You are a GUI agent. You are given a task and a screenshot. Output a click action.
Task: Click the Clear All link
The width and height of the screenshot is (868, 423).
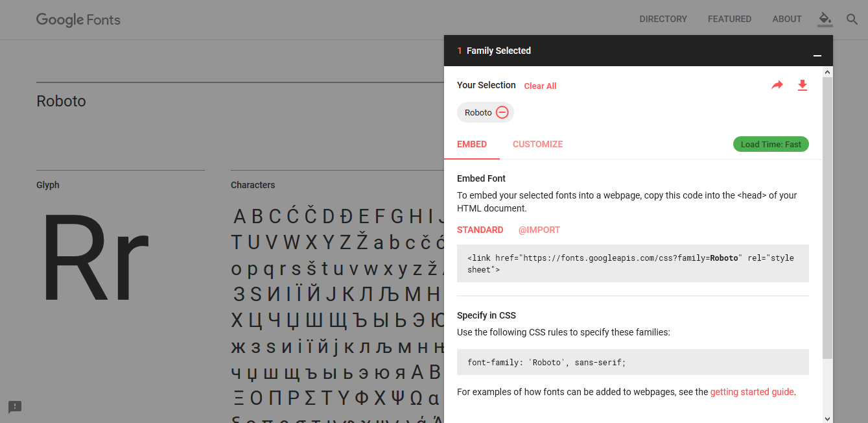tap(540, 86)
